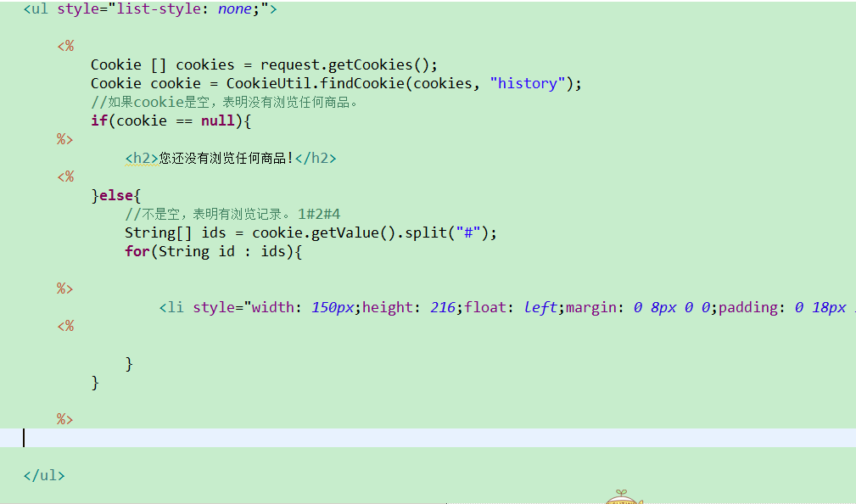Click the underlined opening <h2> tag
The image size is (856, 504).
click(142, 158)
